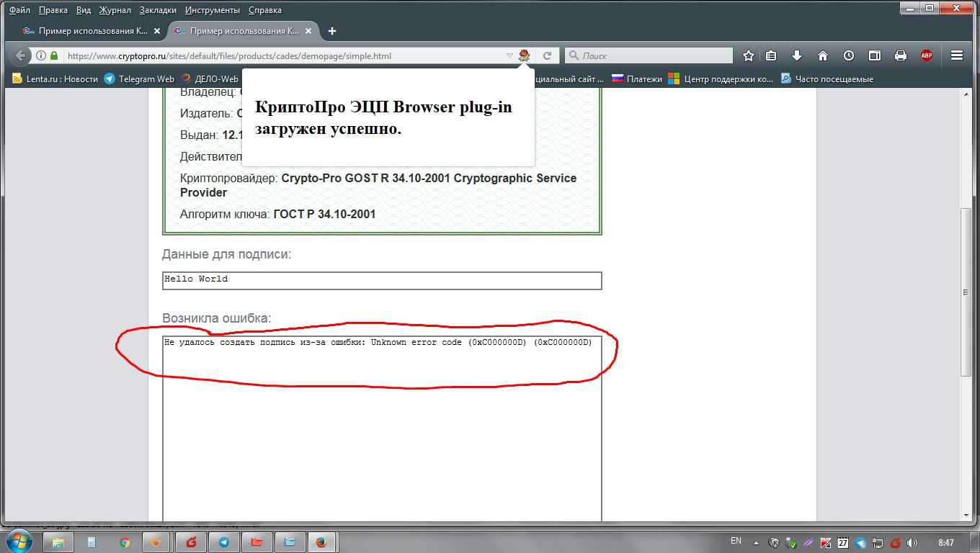The image size is (980, 553).
Task: Open the Вид menu
Action: (84, 10)
